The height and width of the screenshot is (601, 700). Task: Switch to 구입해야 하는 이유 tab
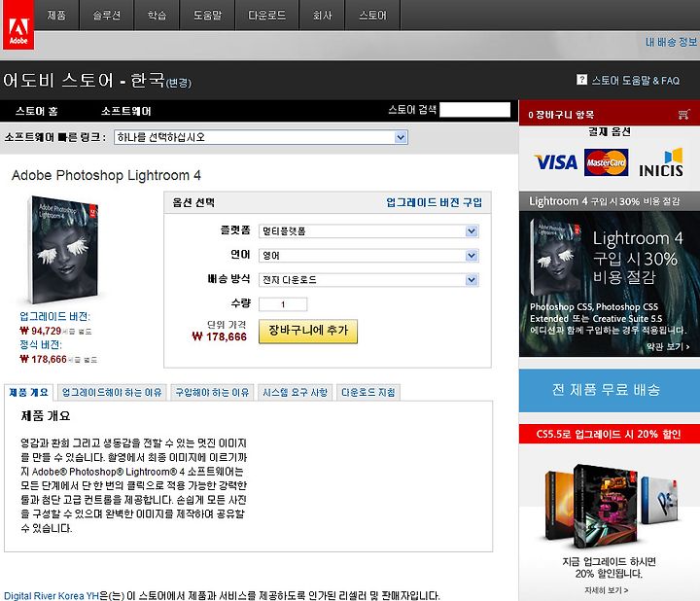coord(212,393)
